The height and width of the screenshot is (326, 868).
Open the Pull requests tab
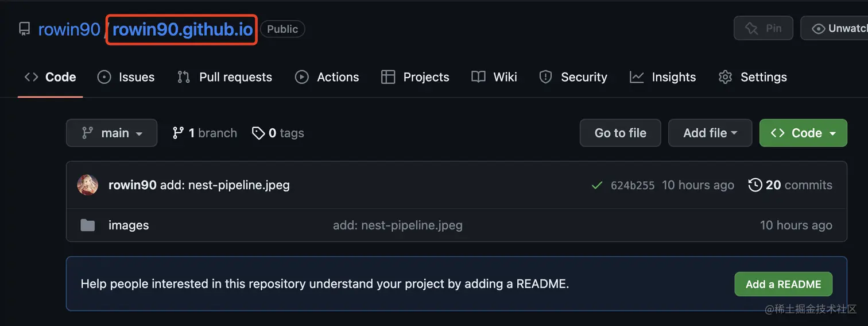(224, 77)
